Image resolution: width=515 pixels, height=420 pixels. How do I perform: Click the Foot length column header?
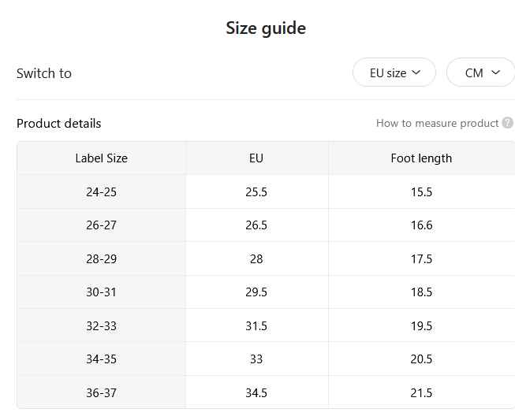(421, 158)
